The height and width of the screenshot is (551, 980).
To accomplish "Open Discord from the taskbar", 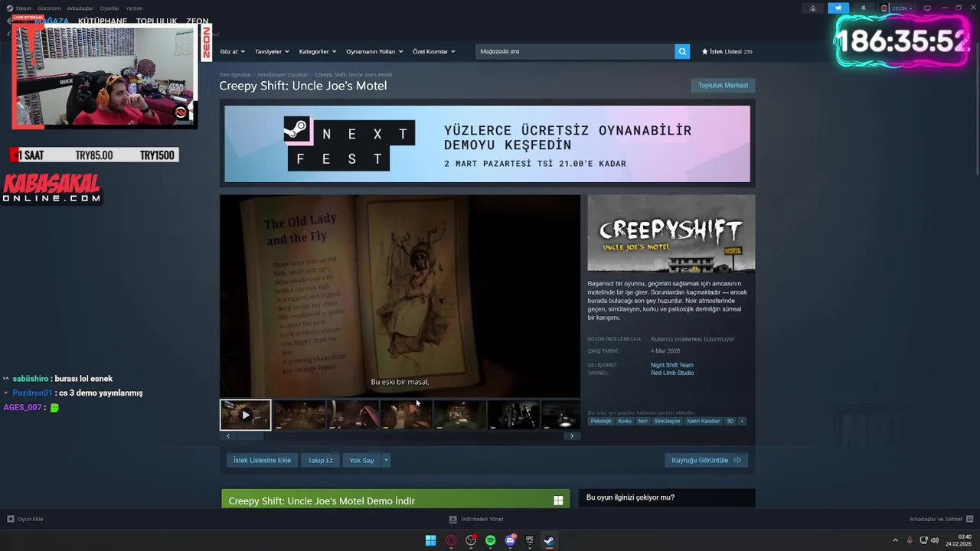I will [x=510, y=540].
